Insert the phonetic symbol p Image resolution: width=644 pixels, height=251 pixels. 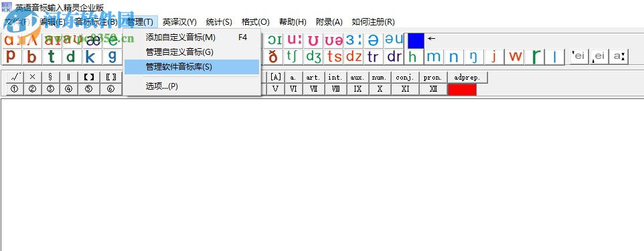coord(11,56)
